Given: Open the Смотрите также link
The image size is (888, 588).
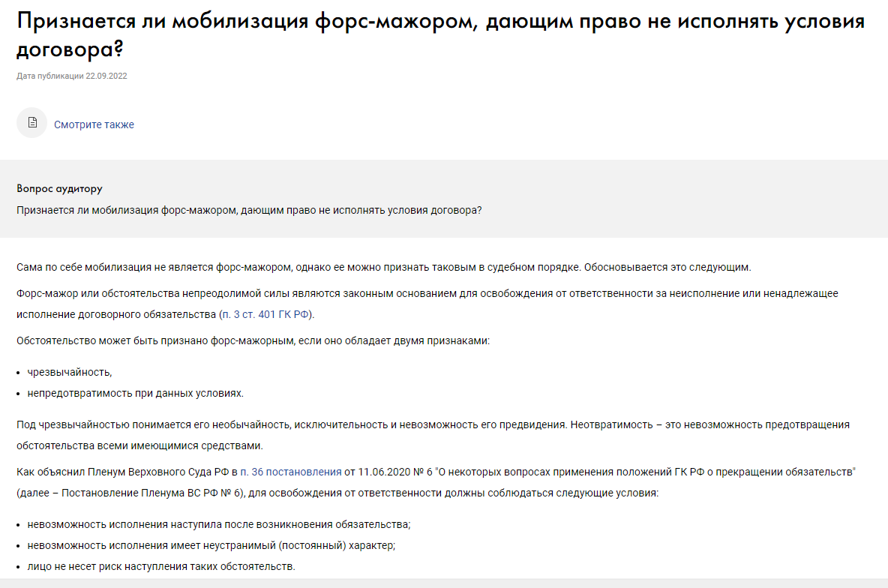Looking at the screenshot, I should [94, 124].
